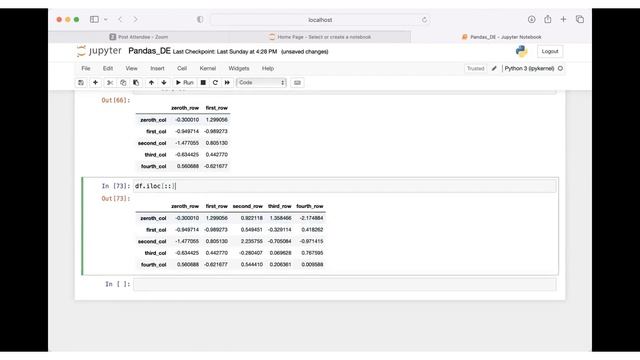The image size is (640, 360).
Task: Click the Logout button
Action: pyautogui.click(x=550, y=51)
